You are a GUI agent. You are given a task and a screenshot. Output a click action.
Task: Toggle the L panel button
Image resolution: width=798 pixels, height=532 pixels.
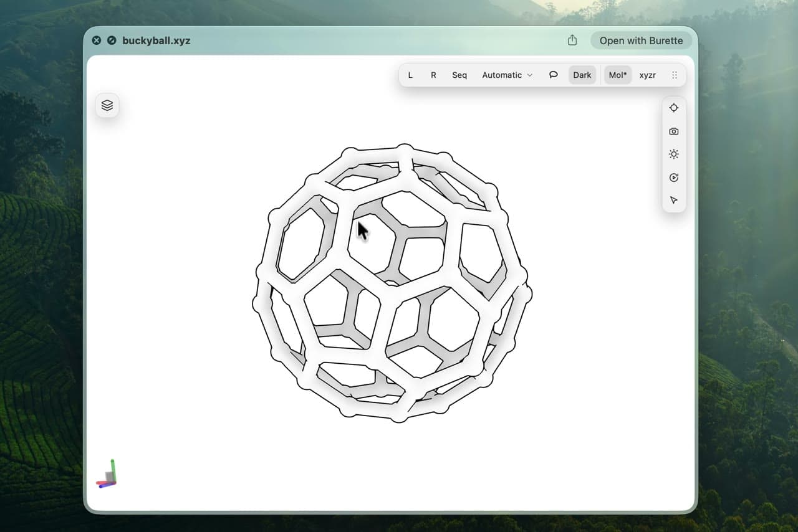pos(410,75)
